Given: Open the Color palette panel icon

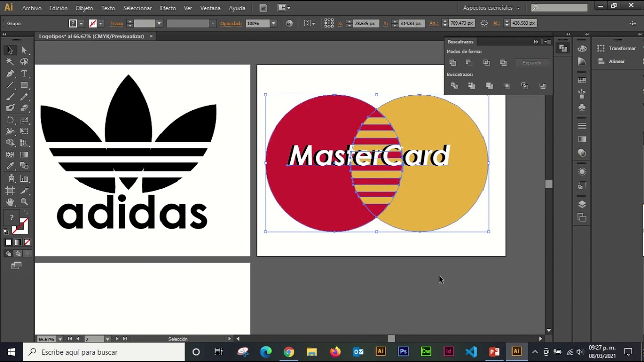Looking at the screenshot, I should 582,49.
